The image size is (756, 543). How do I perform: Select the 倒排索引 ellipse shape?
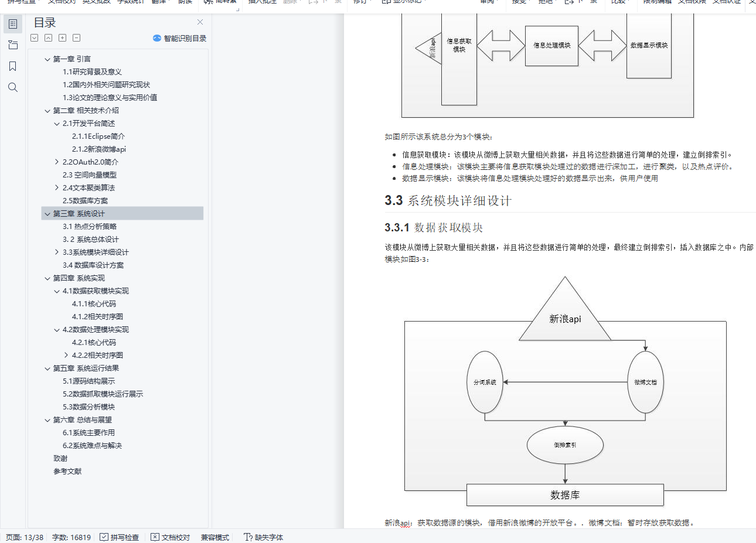point(565,445)
